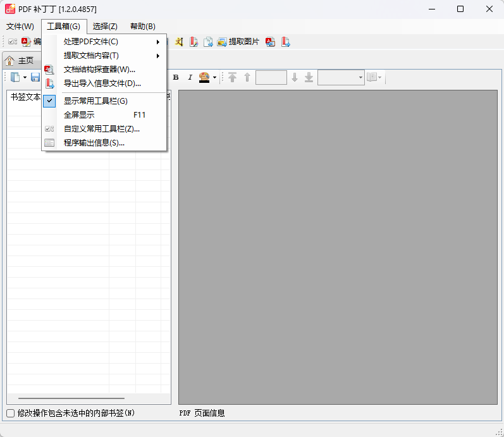This screenshot has width=504, height=437.
Task: Click the toolbar customize checklist icon
Action: point(13,42)
